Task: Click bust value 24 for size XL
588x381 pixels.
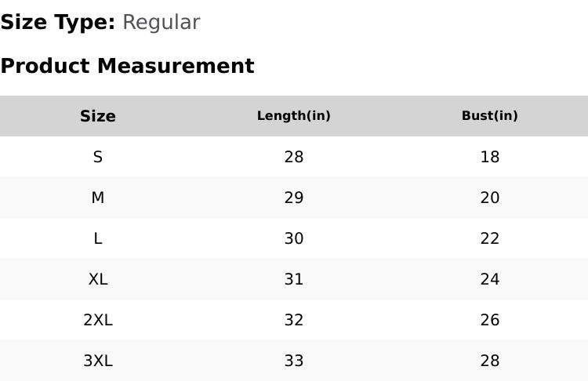Action: pyautogui.click(x=490, y=279)
